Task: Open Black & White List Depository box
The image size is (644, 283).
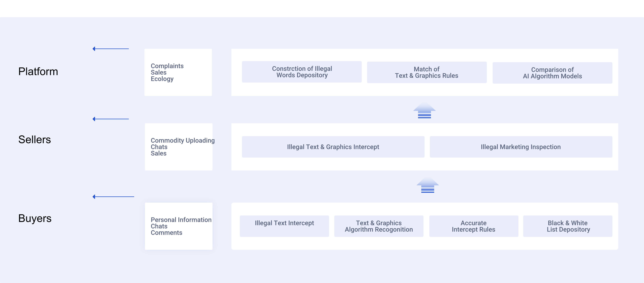Action: pos(568,226)
